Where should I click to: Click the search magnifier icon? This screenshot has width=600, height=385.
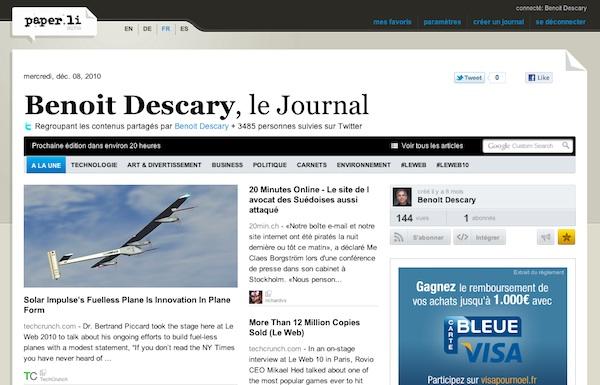[566, 145]
